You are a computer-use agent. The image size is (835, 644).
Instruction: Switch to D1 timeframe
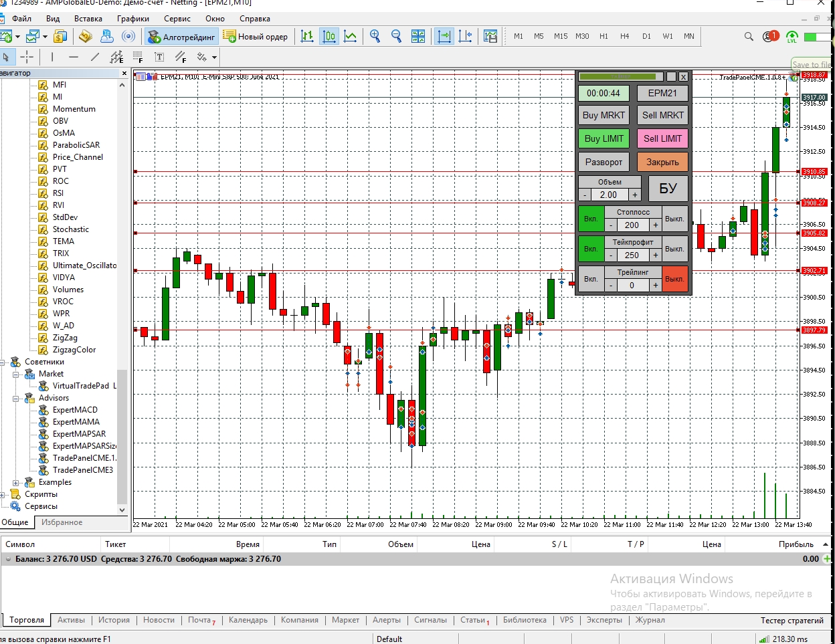coord(646,36)
